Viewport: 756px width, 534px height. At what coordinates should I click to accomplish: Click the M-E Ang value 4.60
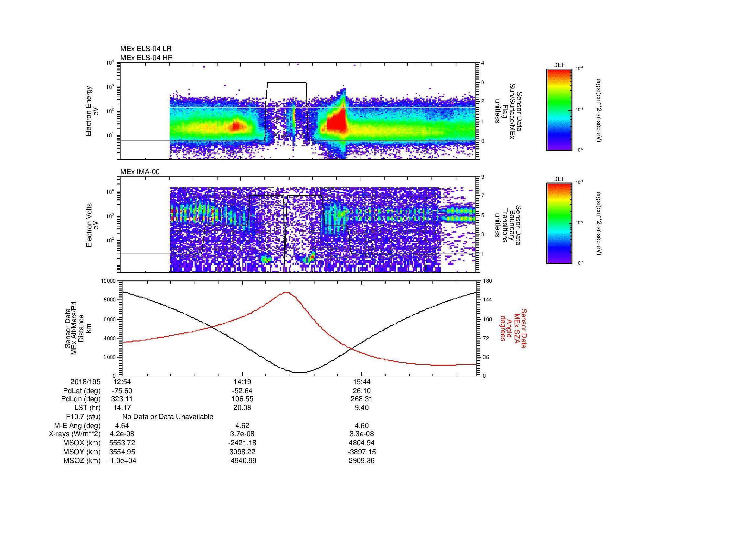362,426
